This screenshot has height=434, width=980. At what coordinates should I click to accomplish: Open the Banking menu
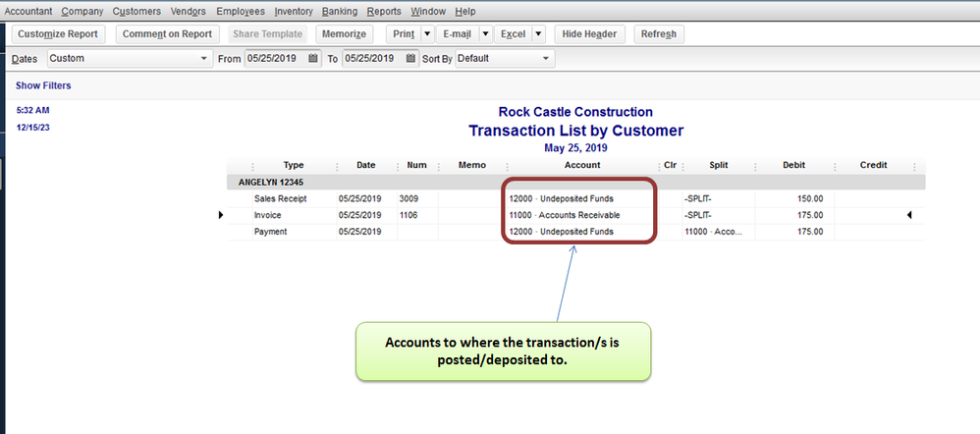coord(340,11)
